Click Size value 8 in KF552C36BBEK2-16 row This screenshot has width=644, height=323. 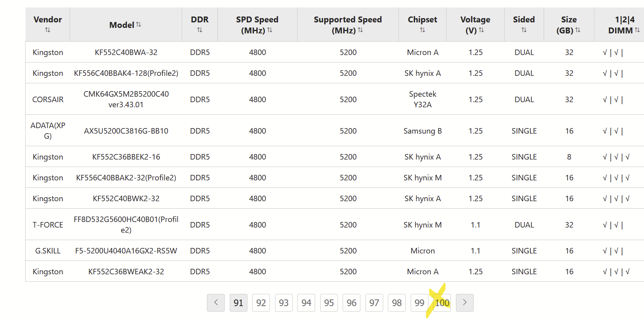[569, 157]
